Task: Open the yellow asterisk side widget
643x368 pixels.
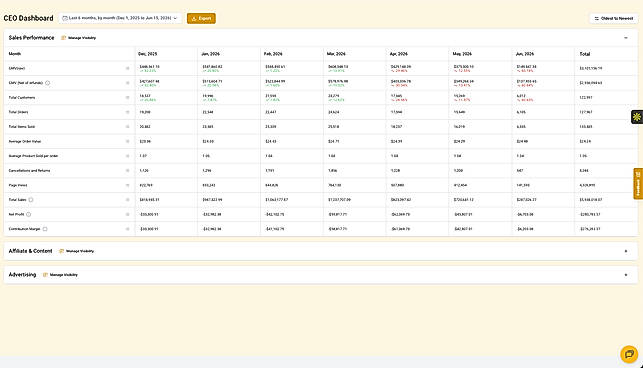Action: 637,117
